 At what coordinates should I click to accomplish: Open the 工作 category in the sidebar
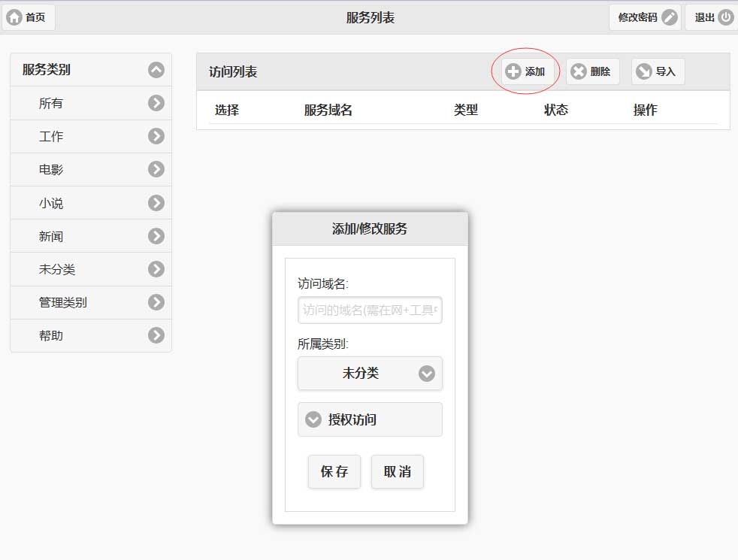[x=51, y=137]
